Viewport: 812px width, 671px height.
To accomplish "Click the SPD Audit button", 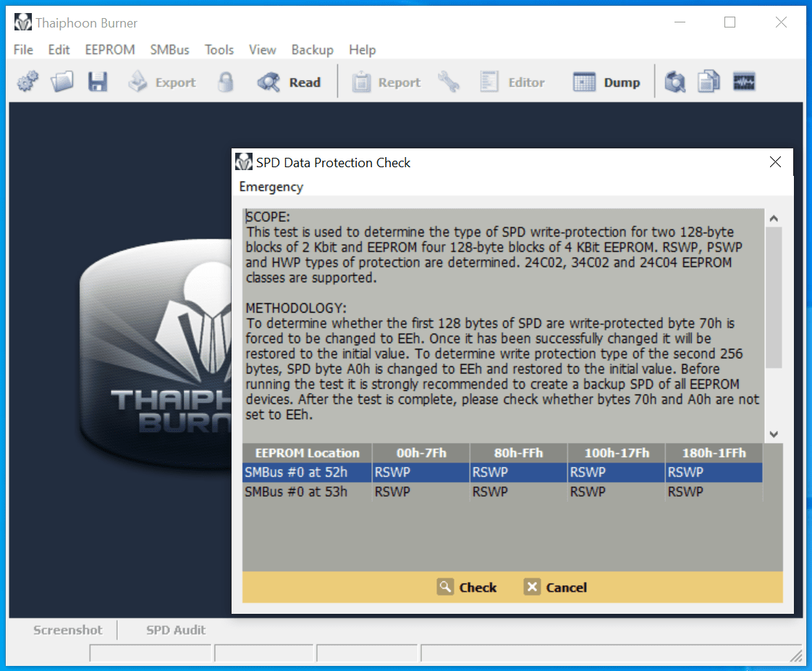I will (x=176, y=630).
